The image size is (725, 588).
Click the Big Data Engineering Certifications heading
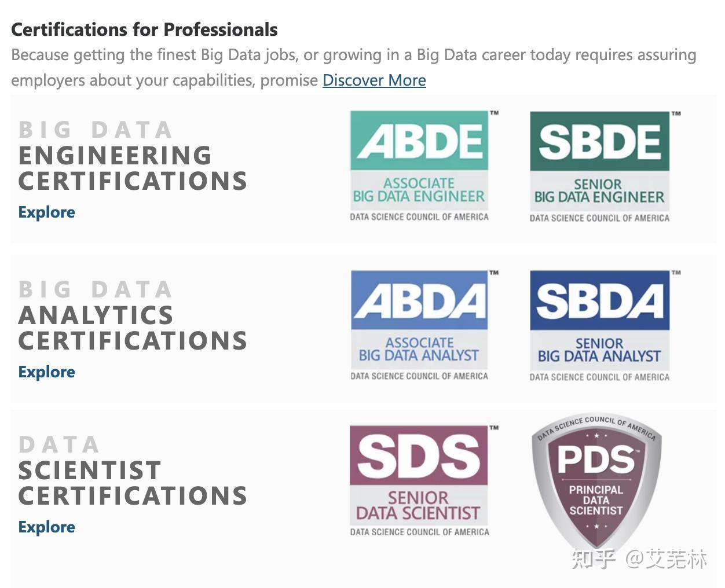point(133,156)
